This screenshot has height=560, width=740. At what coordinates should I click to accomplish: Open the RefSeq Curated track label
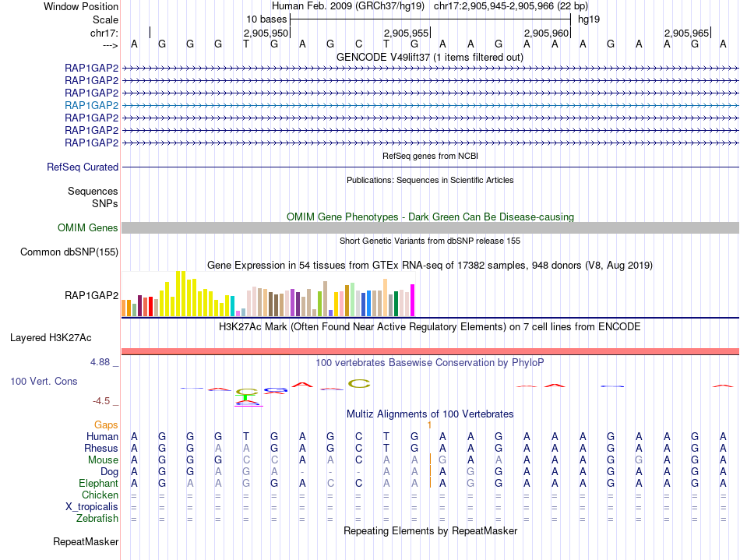83,167
